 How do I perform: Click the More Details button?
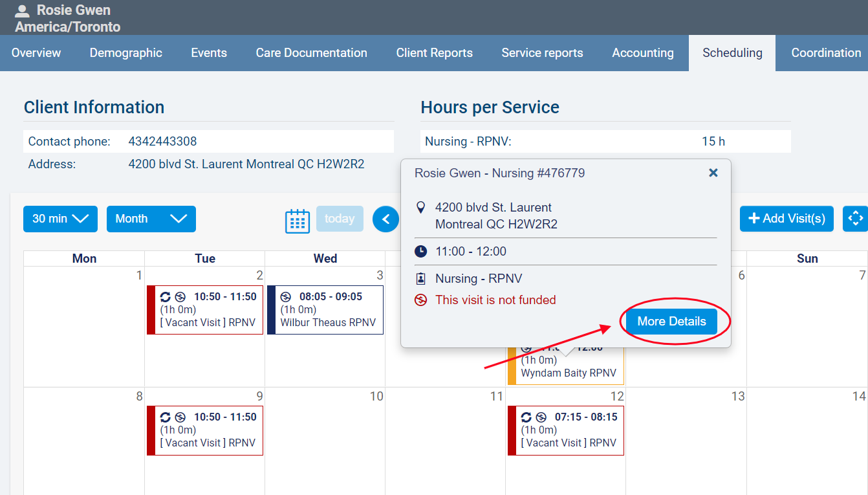671,322
